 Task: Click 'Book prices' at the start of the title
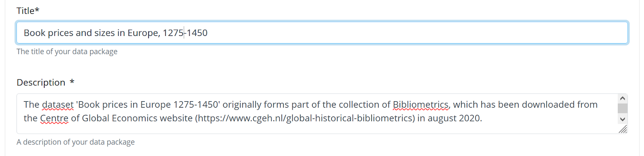(x=49, y=33)
